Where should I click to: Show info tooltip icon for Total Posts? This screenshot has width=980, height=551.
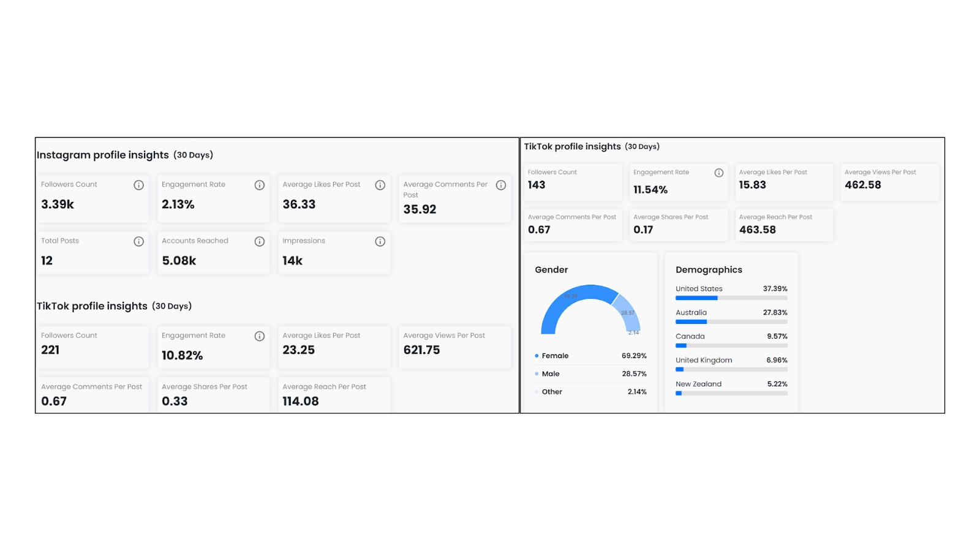[139, 241]
